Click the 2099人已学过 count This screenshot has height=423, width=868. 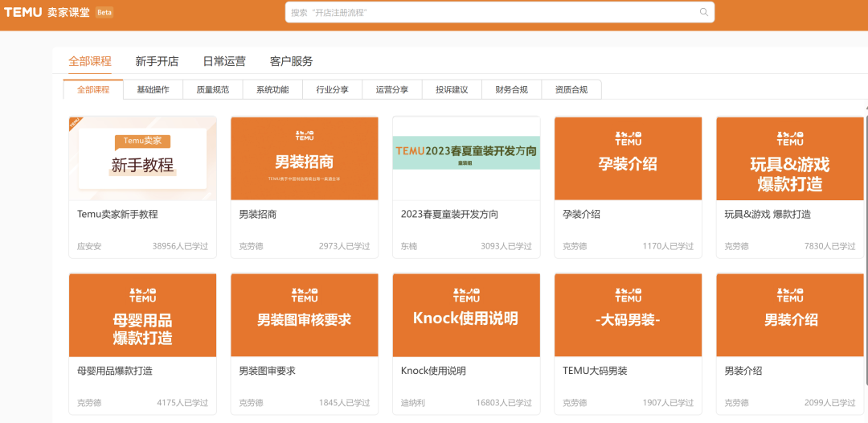(x=829, y=403)
